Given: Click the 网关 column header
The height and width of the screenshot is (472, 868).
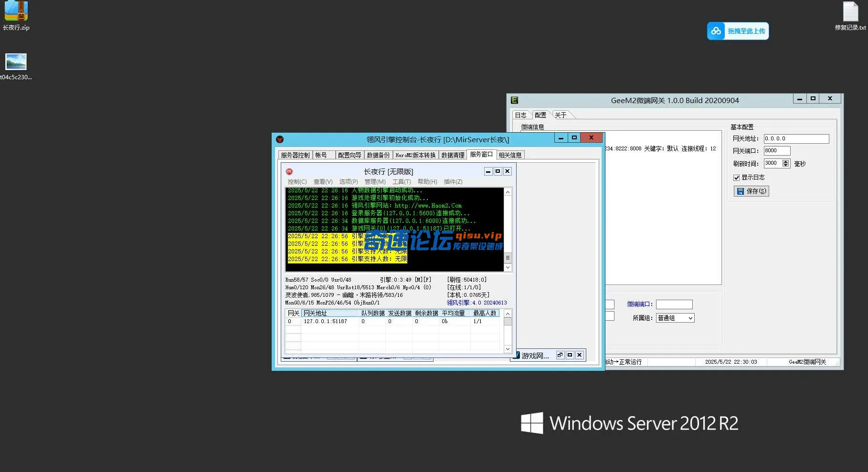Looking at the screenshot, I should pyautogui.click(x=293, y=313).
